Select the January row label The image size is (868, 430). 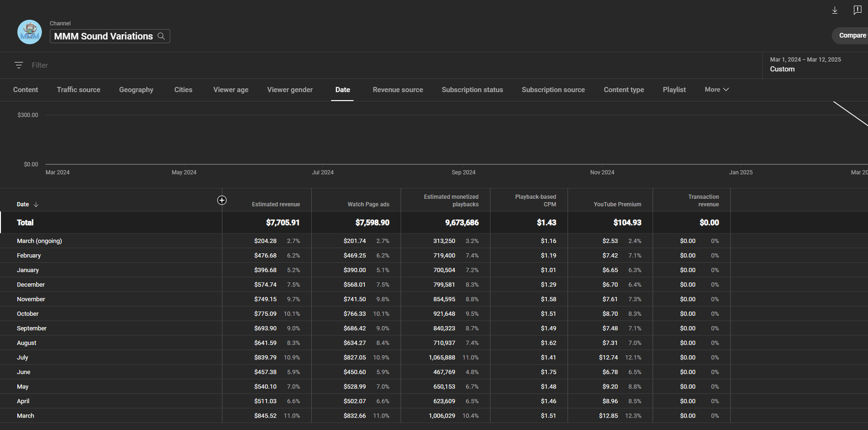[28, 270]
